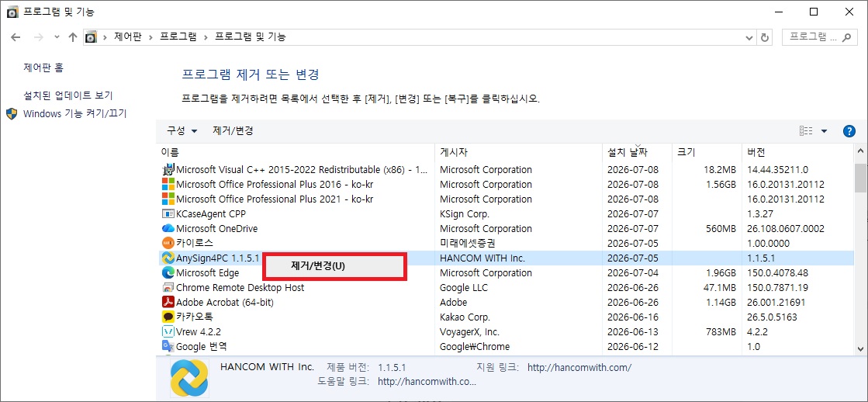Viewport: 868px width, 402px height.
Task: Click the Windows features shield icon
Action: (12, 113)
